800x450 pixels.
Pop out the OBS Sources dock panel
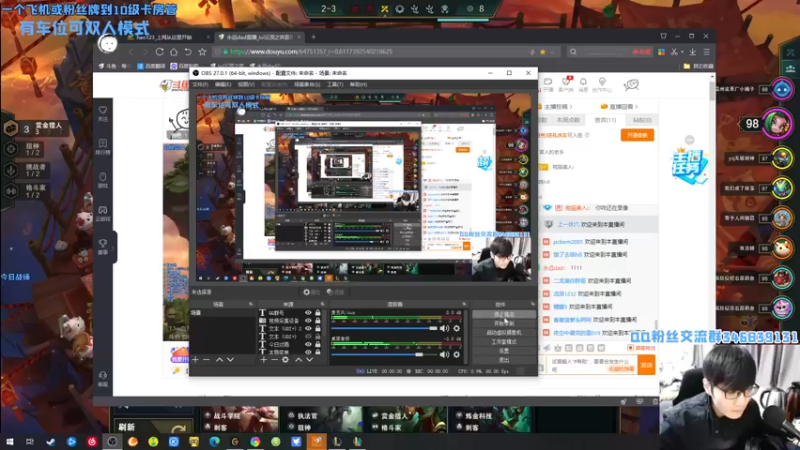coord(322,304)
